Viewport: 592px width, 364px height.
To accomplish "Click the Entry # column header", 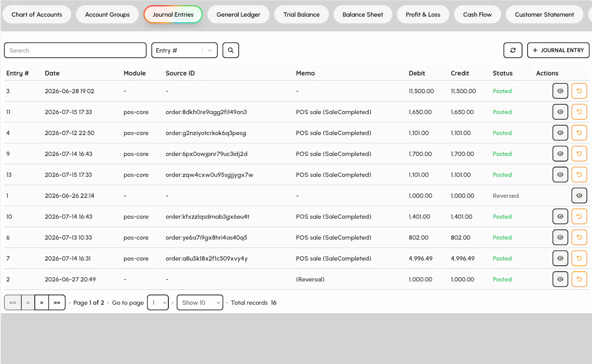I will [x=17, y=73].
